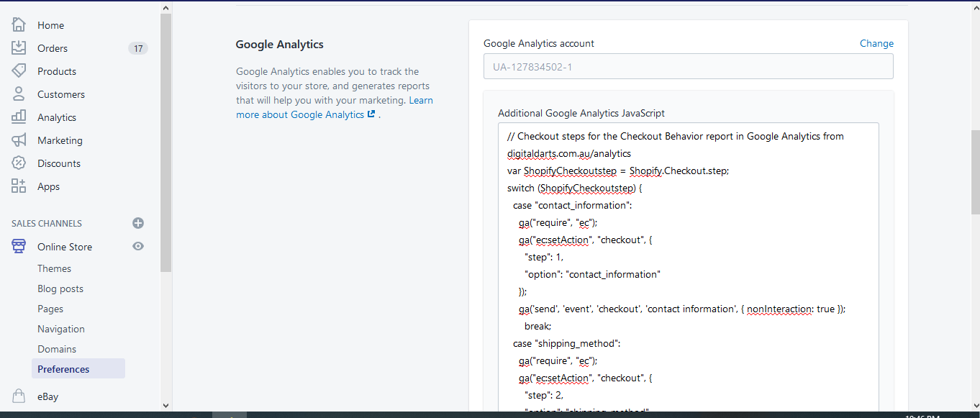Open the eBay sales channel
Image resolution: width=980 pixels, height=418 pixels.
tap(47, 396)
